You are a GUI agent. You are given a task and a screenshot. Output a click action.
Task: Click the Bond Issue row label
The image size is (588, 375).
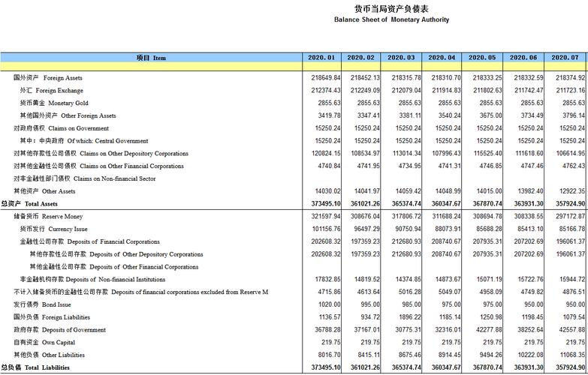42,304
